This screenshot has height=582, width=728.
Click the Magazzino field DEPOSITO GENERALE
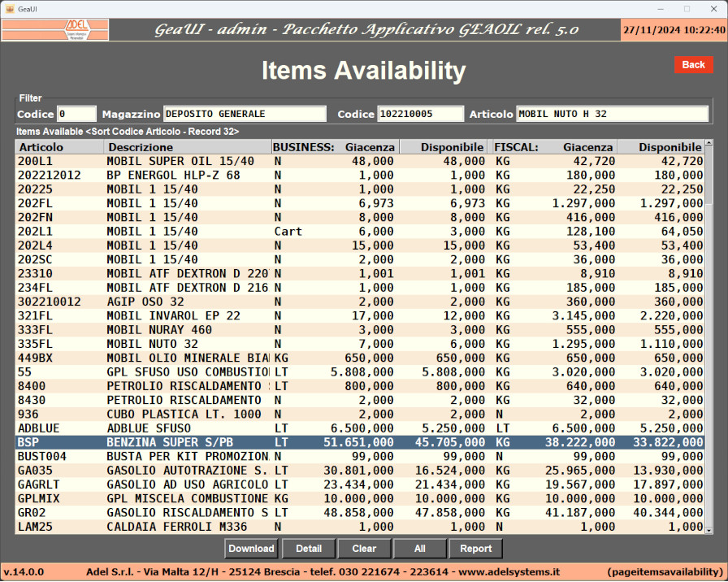coord(245,114)
